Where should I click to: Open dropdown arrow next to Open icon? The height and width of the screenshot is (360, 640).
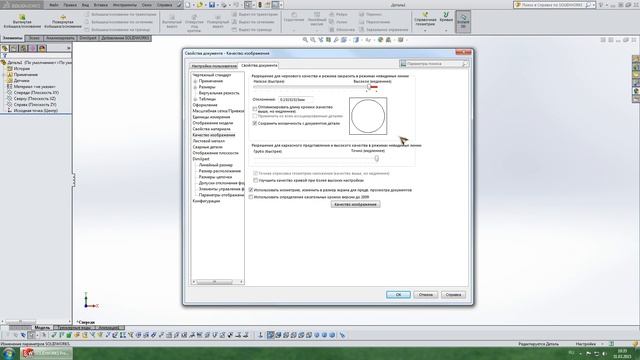coord(206,5)
